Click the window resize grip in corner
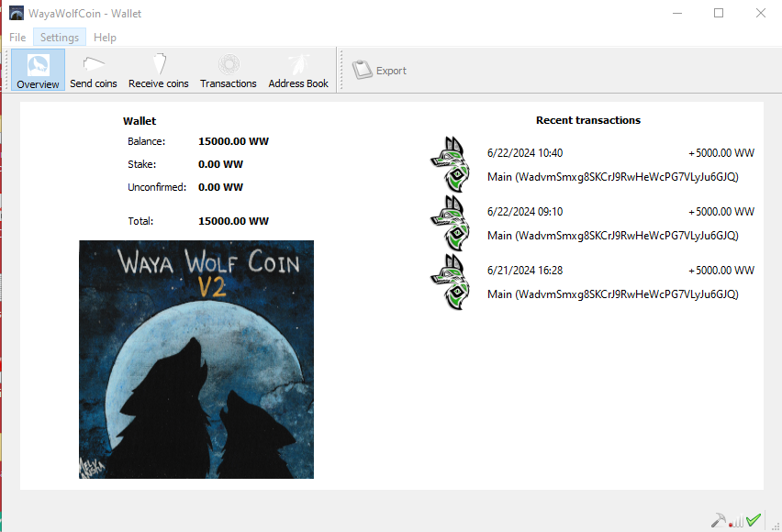 [776, 526]
